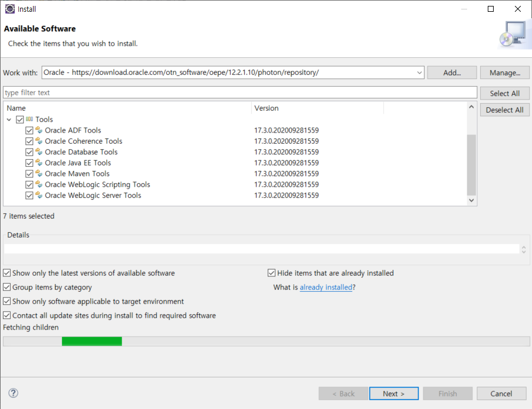The height and width of the screenshot is (409, 532).
Task: Open the help question mark icon
Action: tap(13, 393)
